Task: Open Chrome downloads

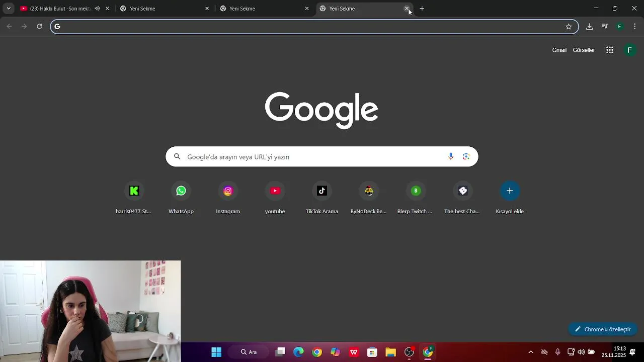Action: click(x=589, y=27)
